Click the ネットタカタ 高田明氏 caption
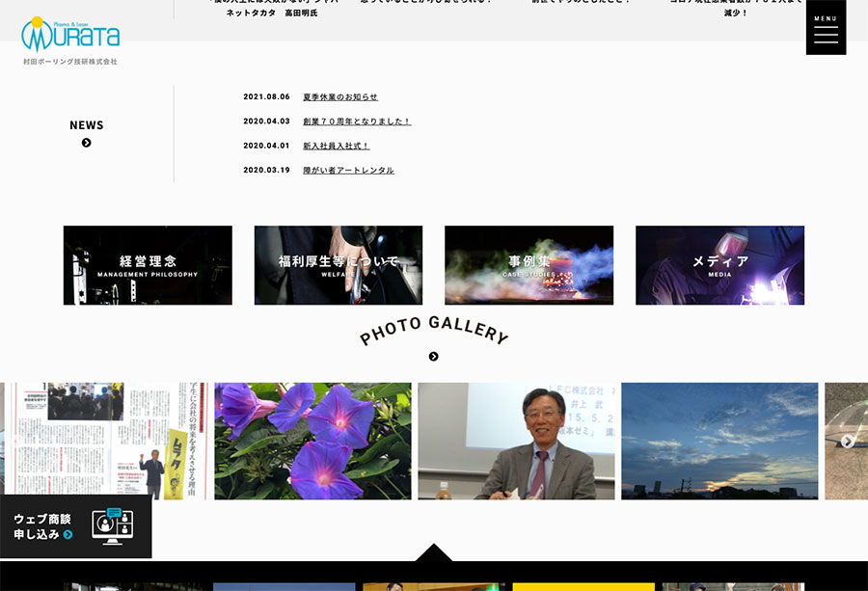Image resolution: width=868 pixels, height=591 pixels. click(272, 13)
